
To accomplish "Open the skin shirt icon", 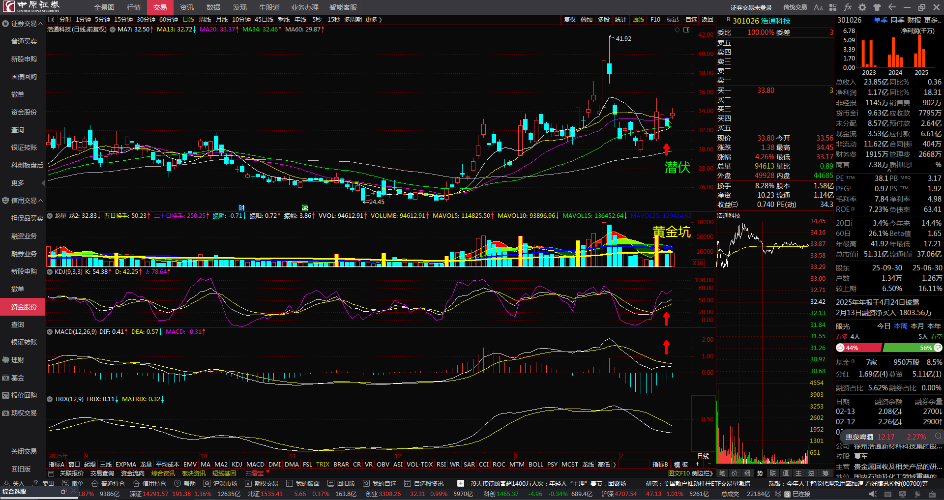I will pos(877,7).
